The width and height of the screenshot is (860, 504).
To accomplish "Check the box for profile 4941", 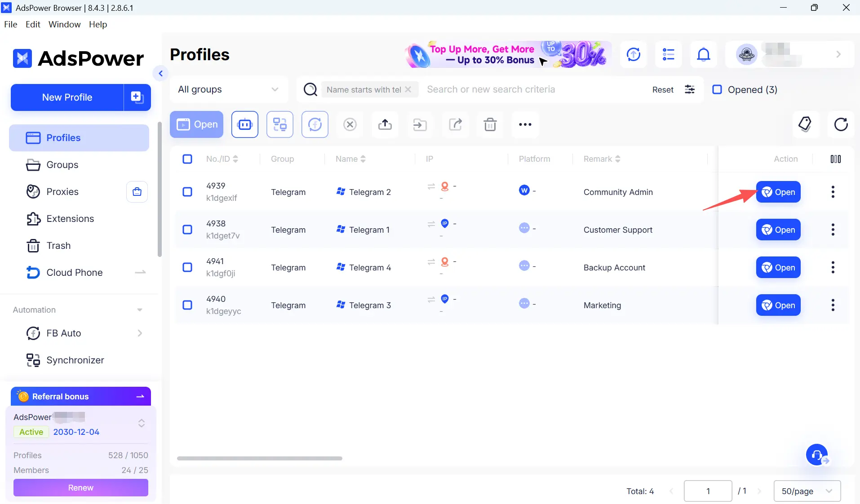I will pos(187,267).
